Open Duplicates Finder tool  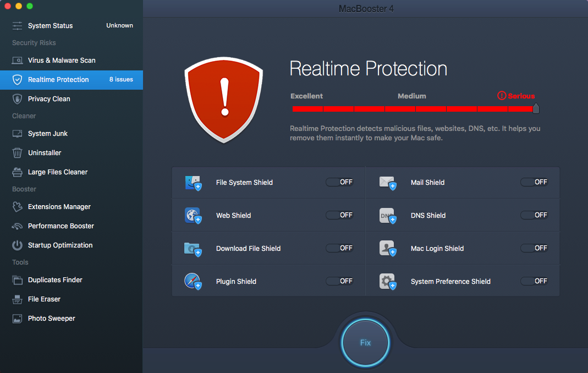tap(72, 280)
